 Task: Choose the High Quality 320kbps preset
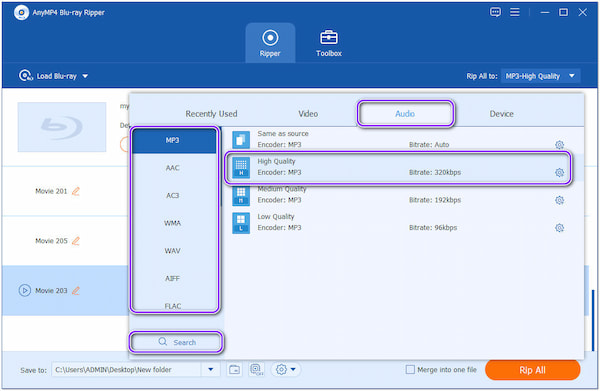click(398, 167)
